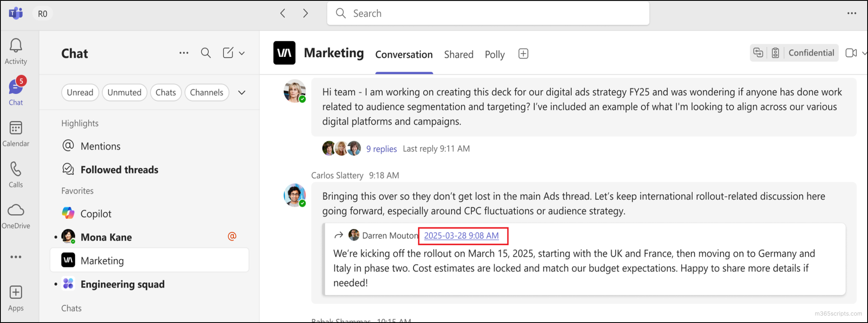Click the Chat pane title
Screen dimensions: 868x323
tap(75, 54)
